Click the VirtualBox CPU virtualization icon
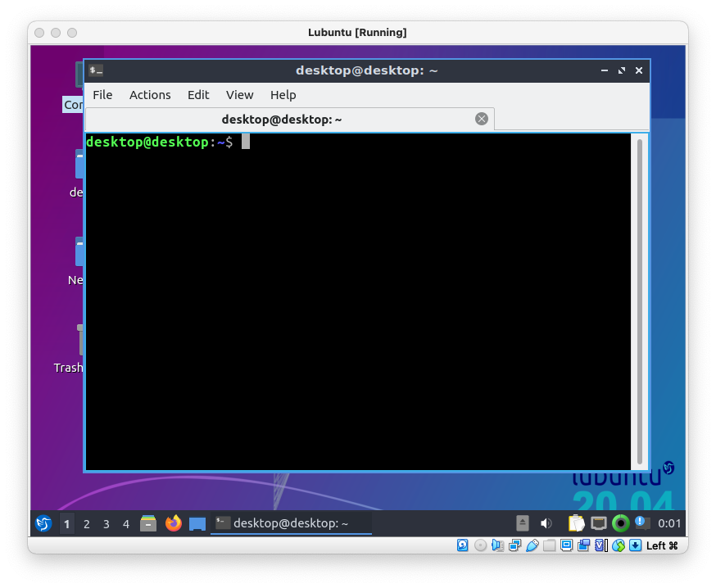716x588 pixels. 601,545
